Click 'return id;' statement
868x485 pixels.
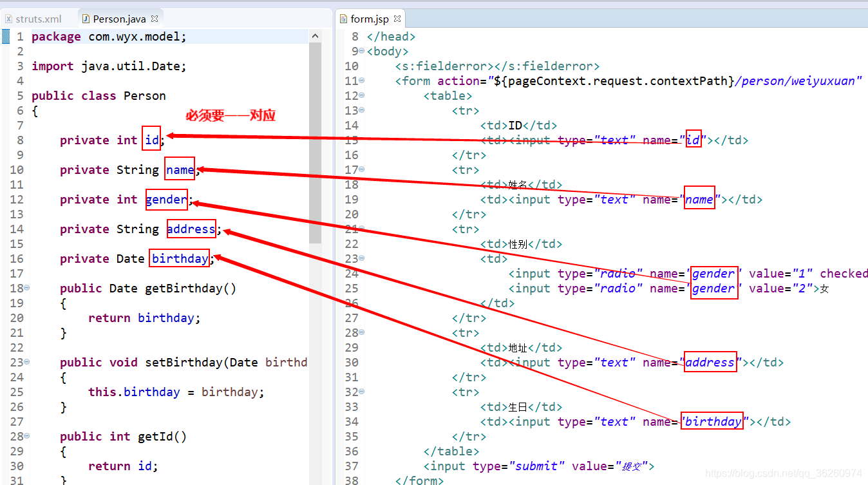coord(123,466)
